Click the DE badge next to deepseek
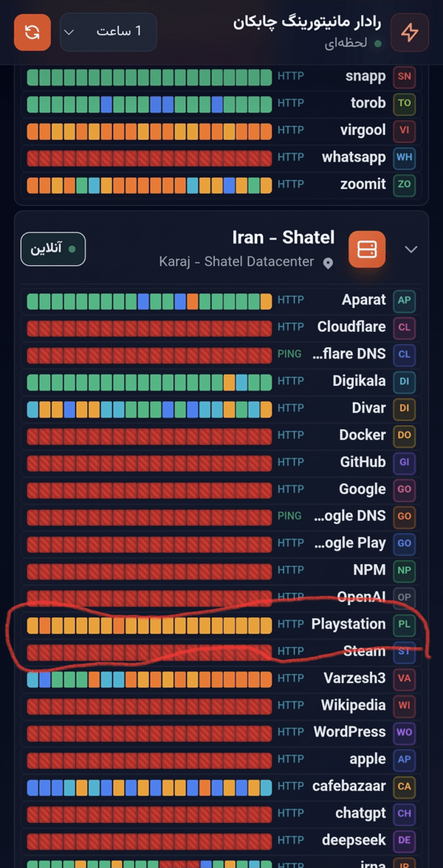Viewport: 443px width, 868px height. pyautogui.click(x=405, y=841)
